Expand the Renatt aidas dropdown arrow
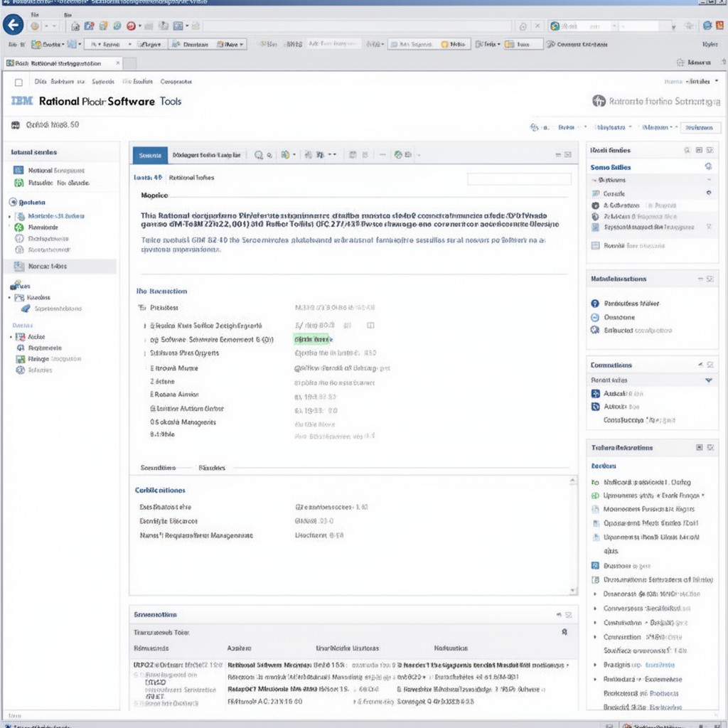Viewport: 728px width, 728px height. [709, 380]
